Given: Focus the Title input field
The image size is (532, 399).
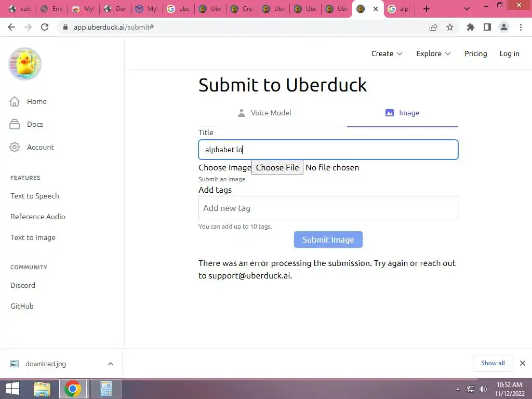Looking at the screenshot, I should 328,150.
